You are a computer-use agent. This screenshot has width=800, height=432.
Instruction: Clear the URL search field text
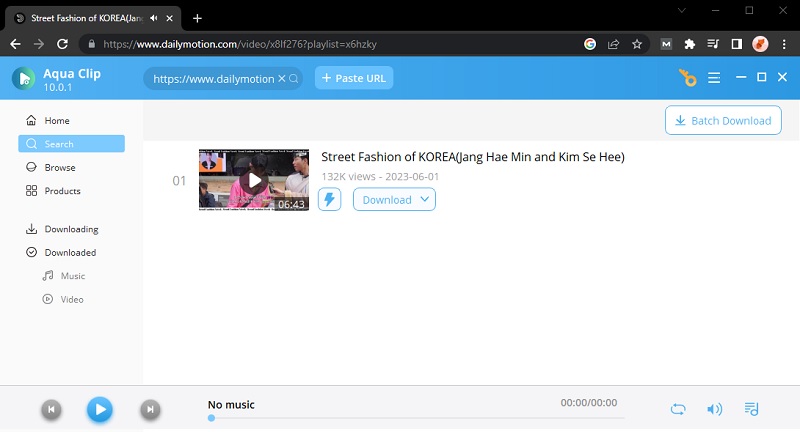[281, 78]
